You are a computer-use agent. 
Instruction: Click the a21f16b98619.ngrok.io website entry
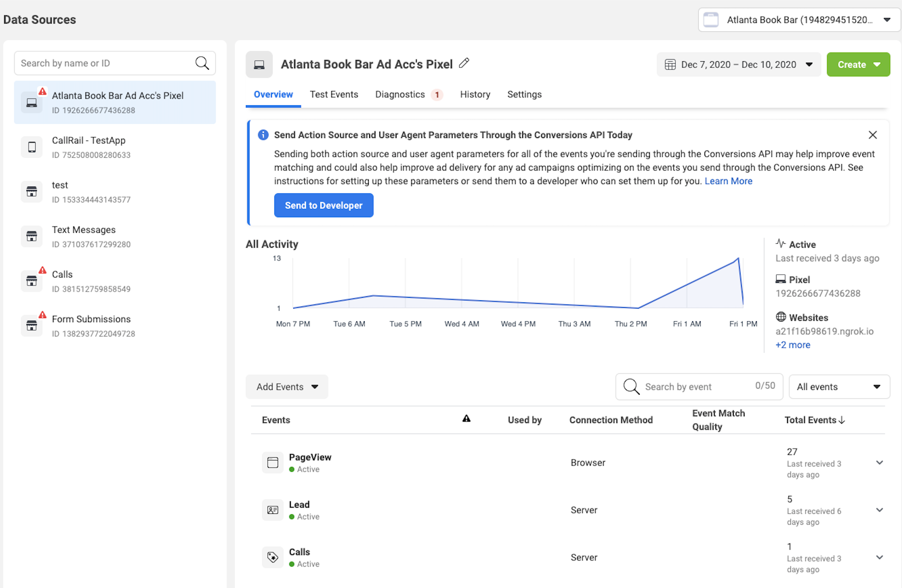(824, 331)
